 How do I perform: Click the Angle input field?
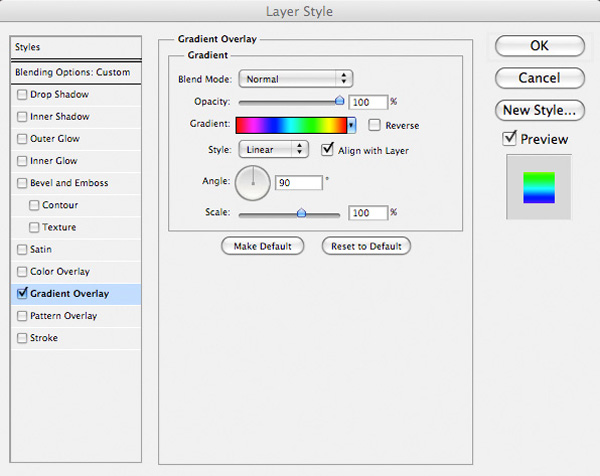pos(299,183)
